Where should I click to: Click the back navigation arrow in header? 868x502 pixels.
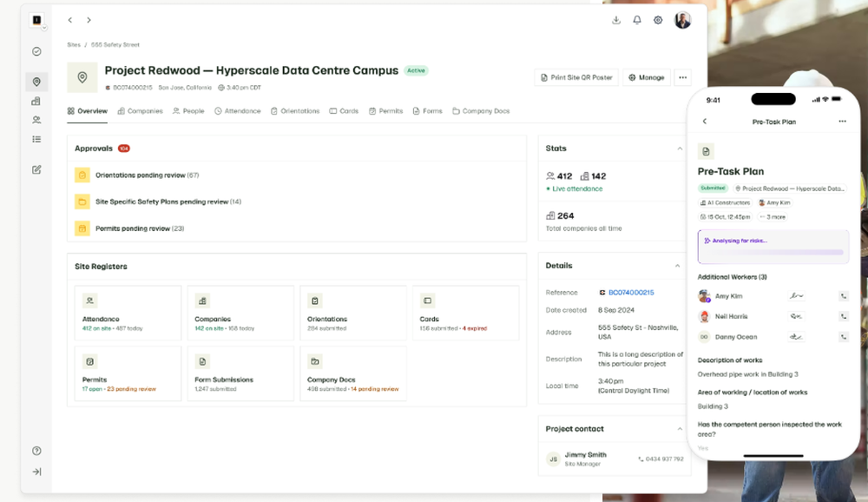[x=69, y=20]
